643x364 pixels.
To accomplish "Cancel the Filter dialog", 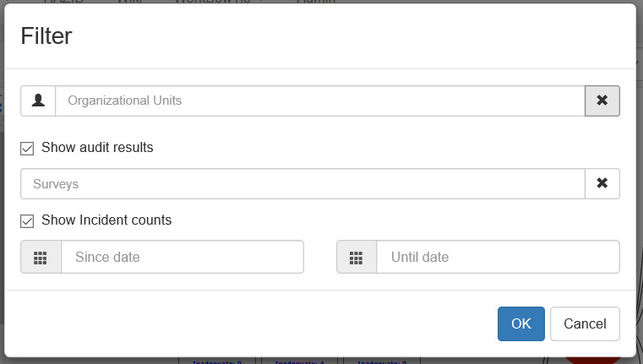I will tap(585, 323).
